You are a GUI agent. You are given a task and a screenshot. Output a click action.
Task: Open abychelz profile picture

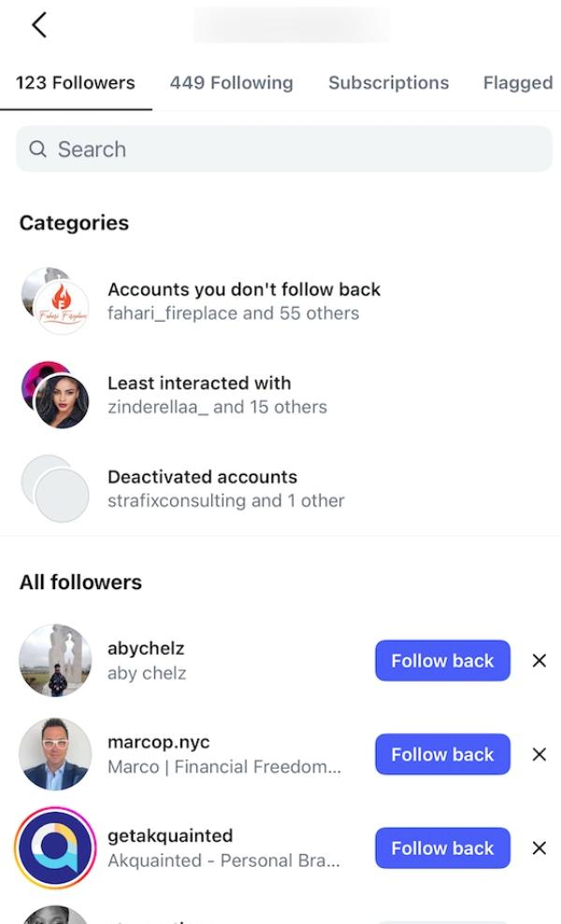pos(55,661)
